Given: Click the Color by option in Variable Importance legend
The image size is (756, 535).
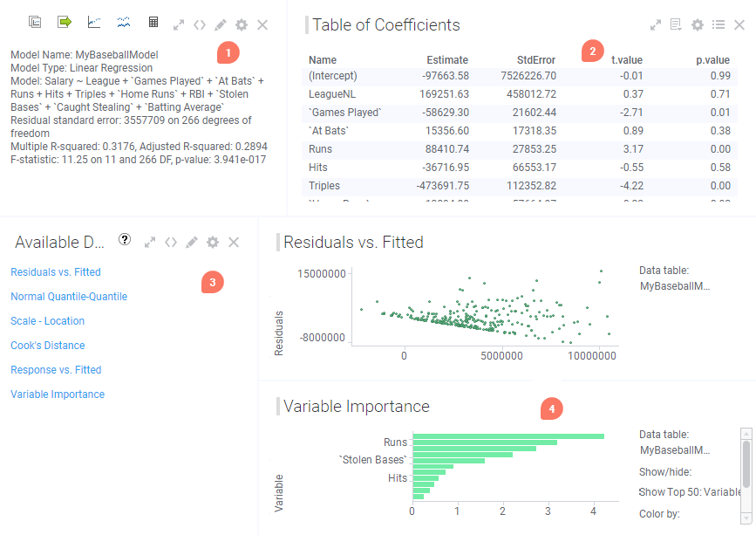Looking at the screenshot, I should coord(659,514).
